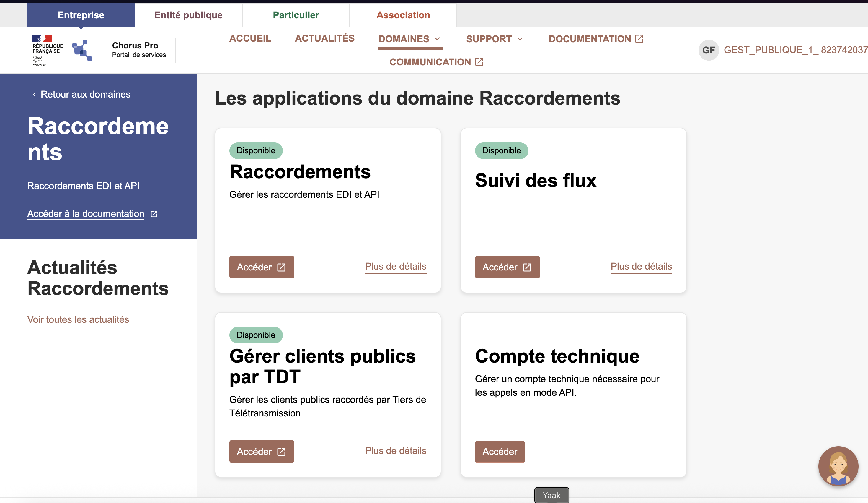Click the Yaak label at the bottom
The height and width of the screenshot is (503, 868).
pyautogui.click(x=551, y=495)
